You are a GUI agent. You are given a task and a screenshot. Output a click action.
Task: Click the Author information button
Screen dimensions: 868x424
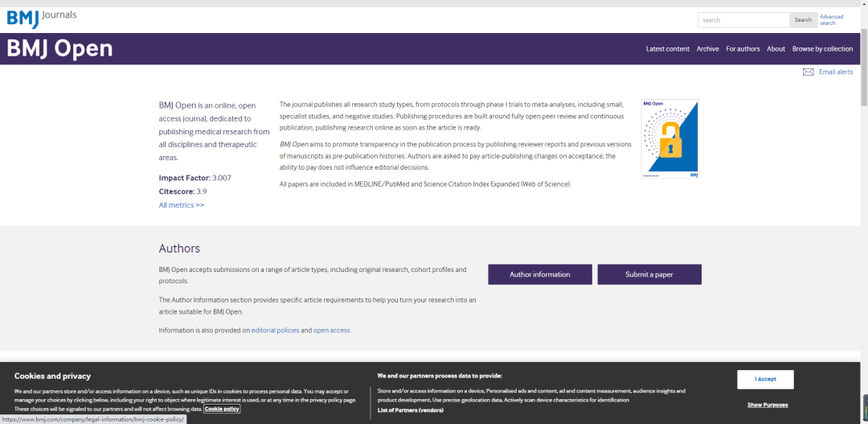pyautogui.click(x=540, y=274)
